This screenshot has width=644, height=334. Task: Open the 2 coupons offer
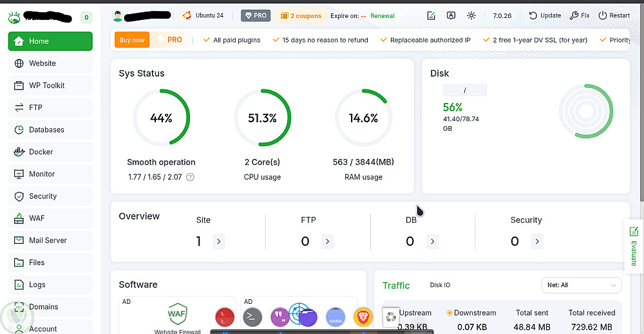click(301, 15)
